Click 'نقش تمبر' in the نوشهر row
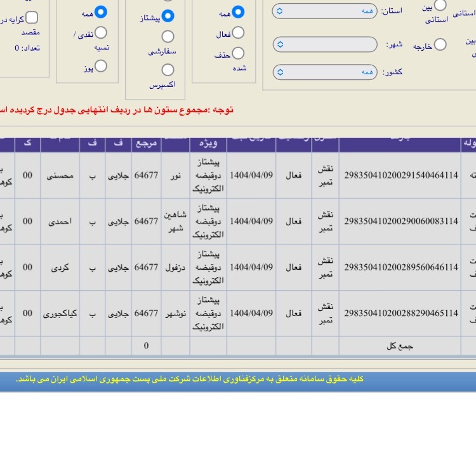This screenshot has height=476, width=476. tap(325, 314)
